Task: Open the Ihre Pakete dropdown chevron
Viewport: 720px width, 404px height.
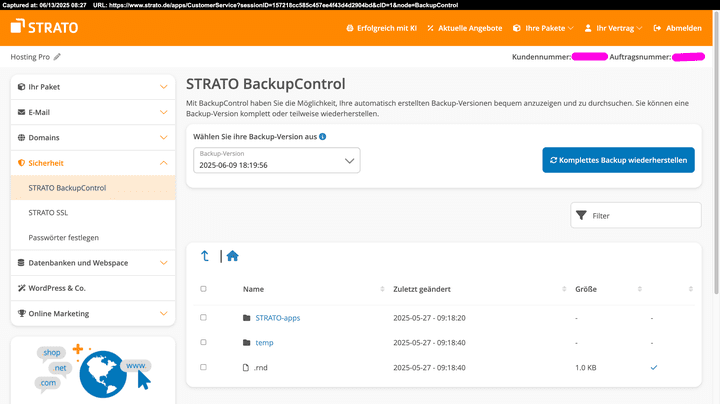Action: (x=571, y=28)
